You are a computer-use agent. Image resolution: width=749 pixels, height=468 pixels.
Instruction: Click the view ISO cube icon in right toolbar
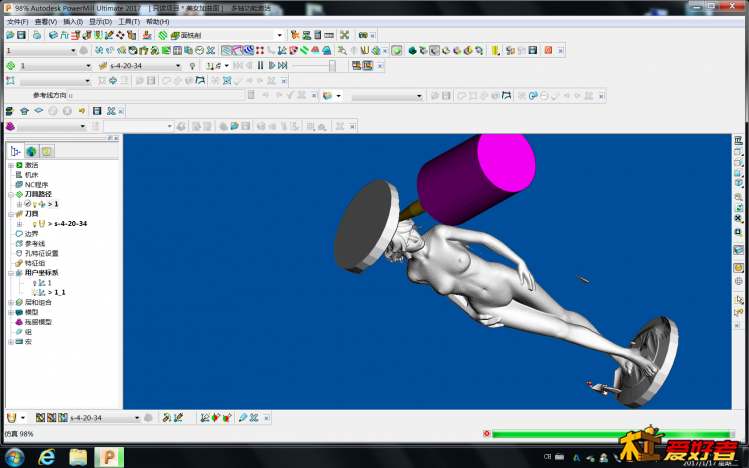[x=738, y=183]
